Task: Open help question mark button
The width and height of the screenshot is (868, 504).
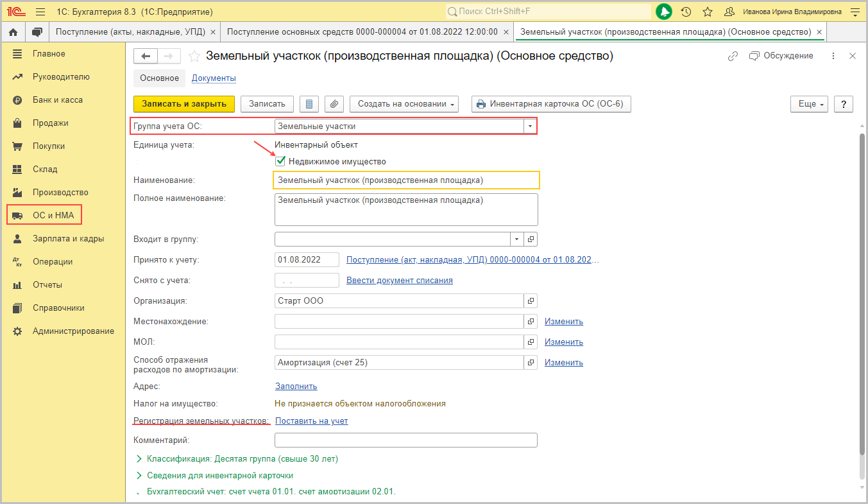Action: [x=843, y=104]
